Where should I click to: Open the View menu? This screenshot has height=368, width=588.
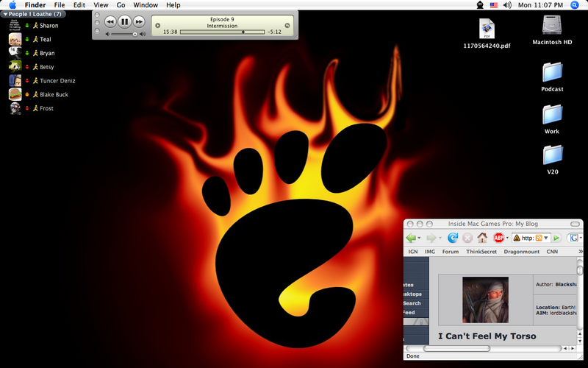[x=101, y=5]
